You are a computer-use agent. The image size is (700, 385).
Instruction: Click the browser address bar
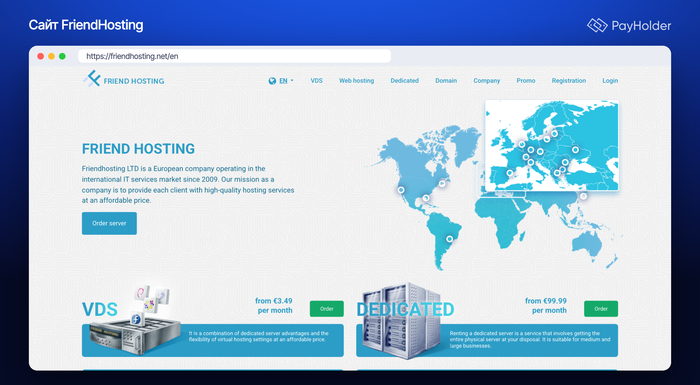[234, 56]
